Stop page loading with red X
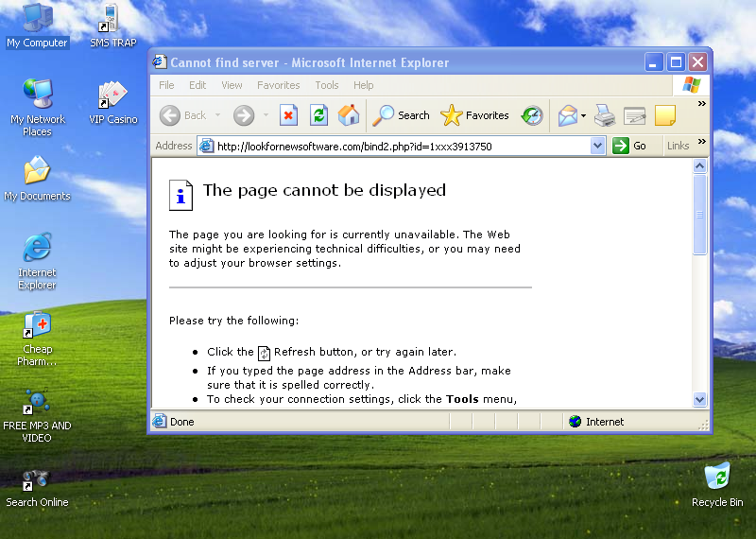 point(288,115)
